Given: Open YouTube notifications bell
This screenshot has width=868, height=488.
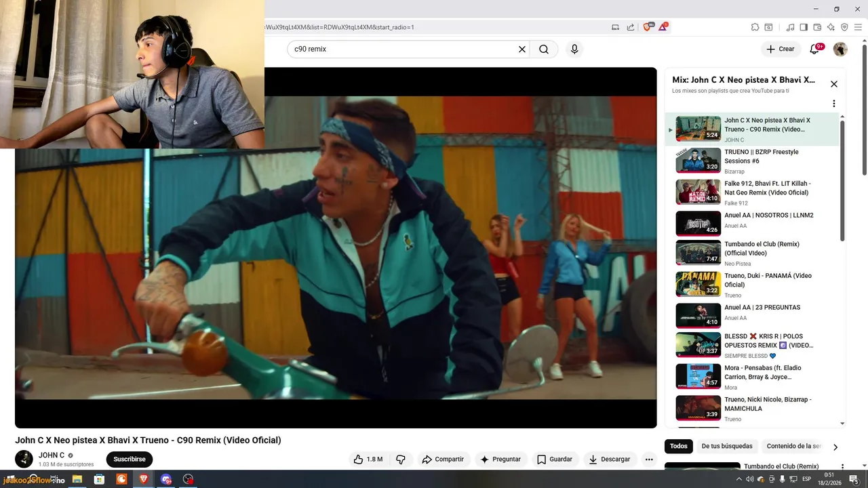Looking at the screenshot, I should tap(815, 49).
